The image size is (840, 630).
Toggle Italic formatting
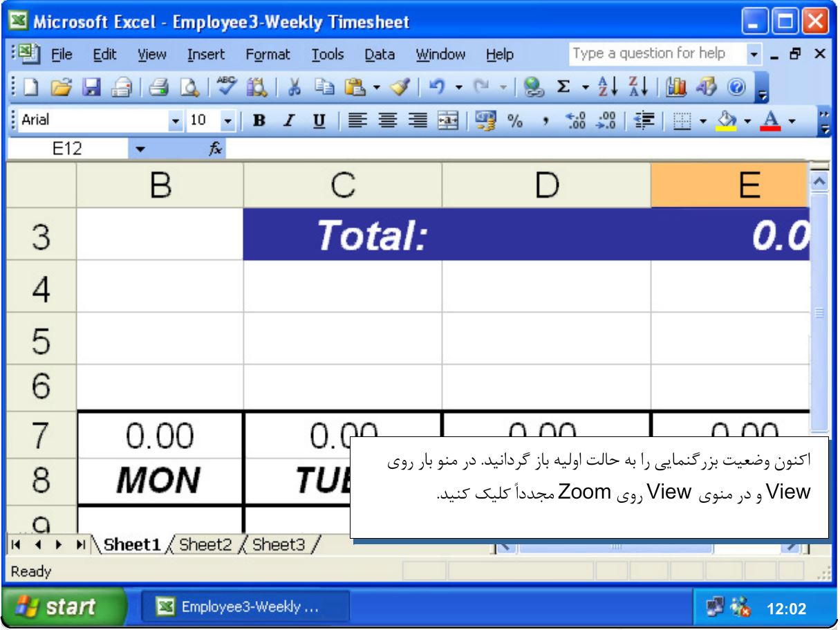(290, 120)
